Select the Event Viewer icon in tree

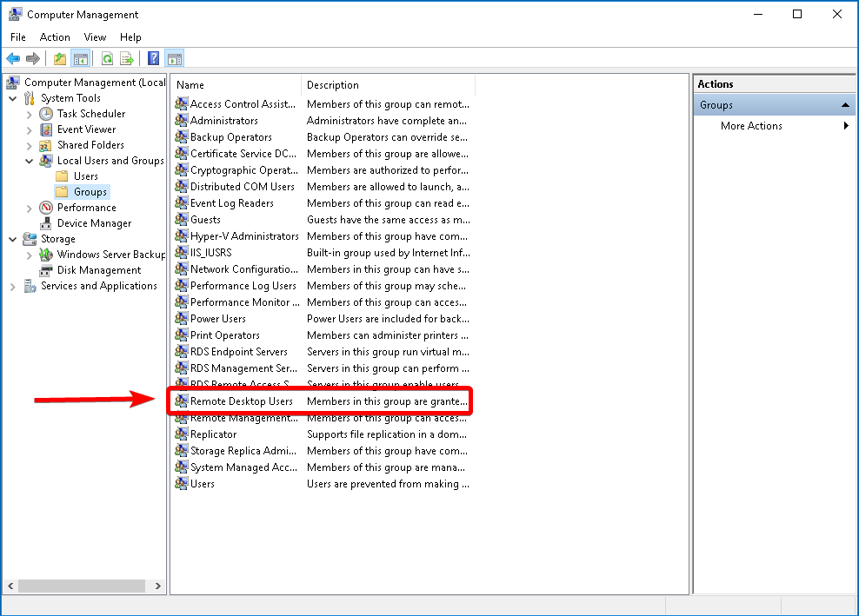pyautogui.click(x=46, y=129)
